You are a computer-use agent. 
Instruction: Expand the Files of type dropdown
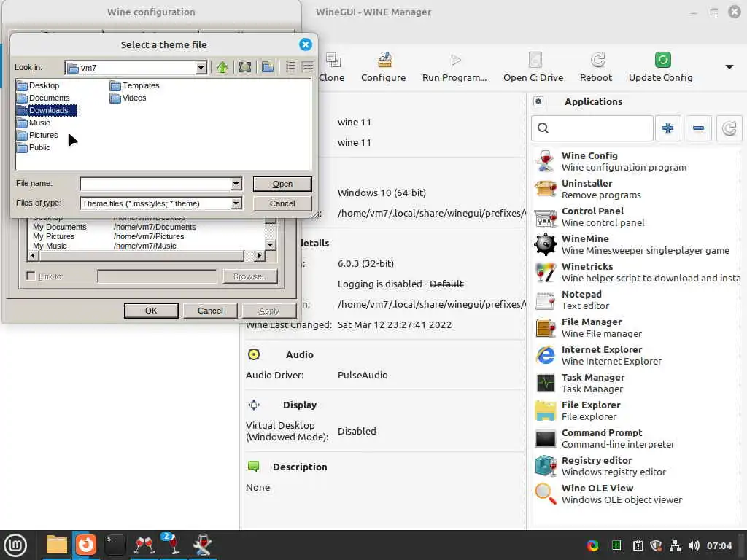(236, 203)
